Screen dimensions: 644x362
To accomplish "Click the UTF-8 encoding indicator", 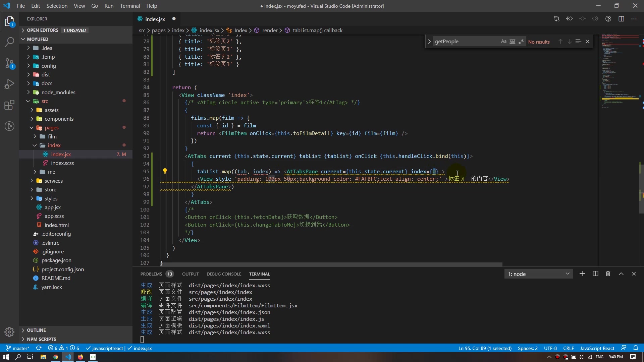I will pyautogui.click(x=550, y=348).
